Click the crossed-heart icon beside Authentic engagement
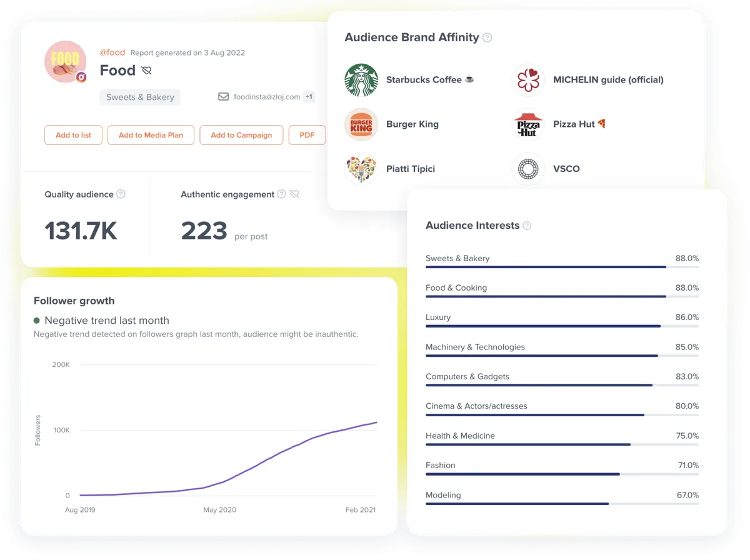Screen dimensions: 750x560 tap(294, 194)
